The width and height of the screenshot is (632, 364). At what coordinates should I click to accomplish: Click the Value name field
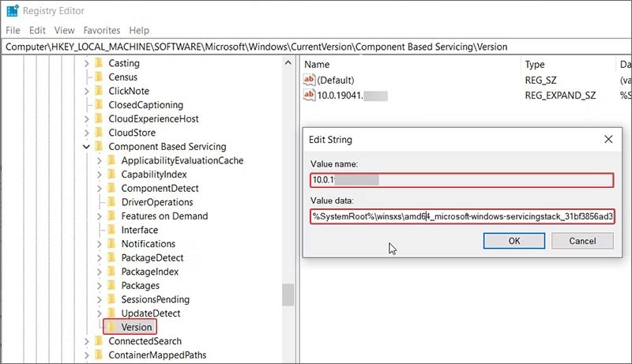(462, 180)
